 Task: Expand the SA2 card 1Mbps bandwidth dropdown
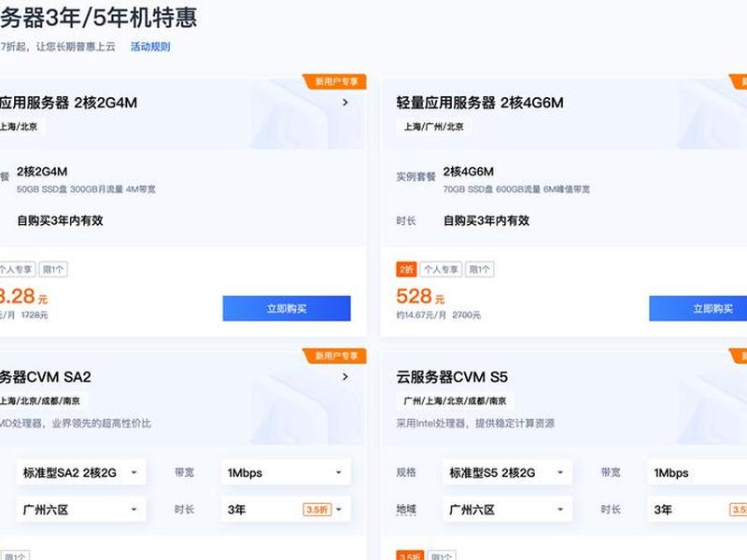286,472
